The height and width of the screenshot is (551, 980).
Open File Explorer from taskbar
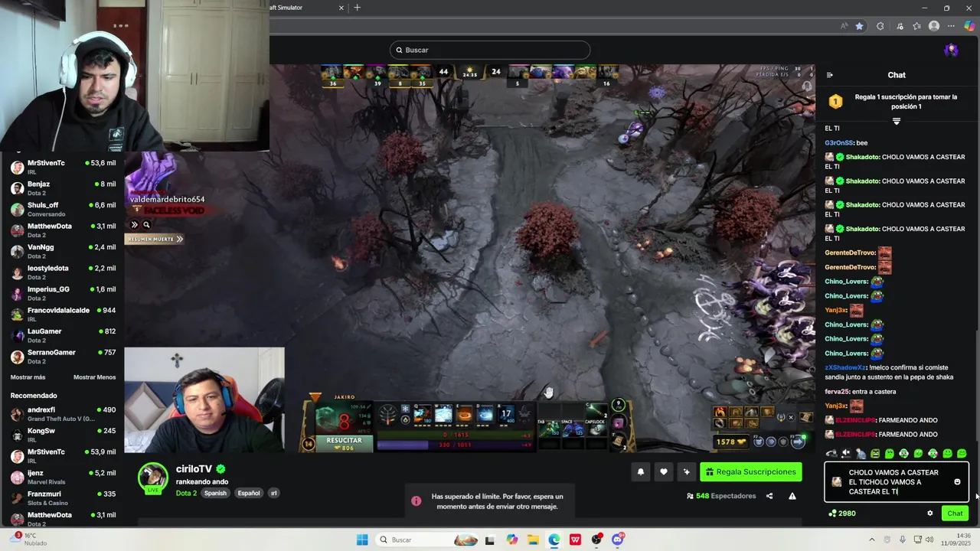coord(533,540)
